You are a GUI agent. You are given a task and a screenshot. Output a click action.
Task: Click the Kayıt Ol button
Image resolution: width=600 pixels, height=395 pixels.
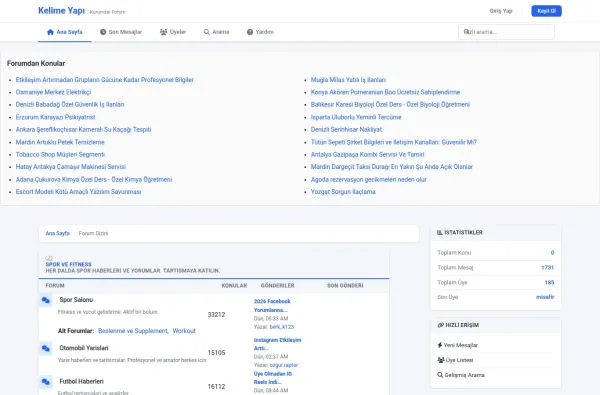546,11
